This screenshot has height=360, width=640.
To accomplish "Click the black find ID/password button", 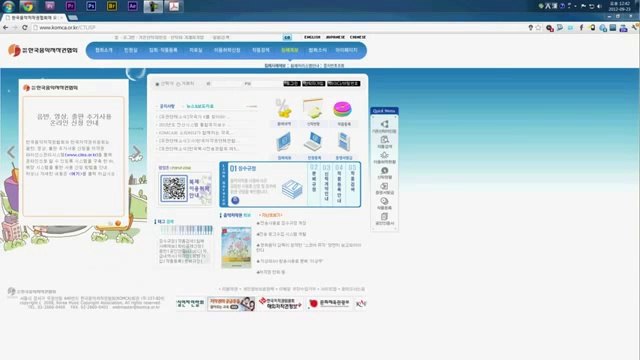I will pos(343,84).
